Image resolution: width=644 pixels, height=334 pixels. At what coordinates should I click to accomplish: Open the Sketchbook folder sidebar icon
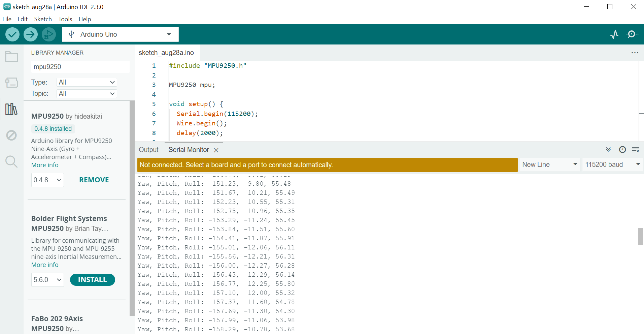coord(11,56)
